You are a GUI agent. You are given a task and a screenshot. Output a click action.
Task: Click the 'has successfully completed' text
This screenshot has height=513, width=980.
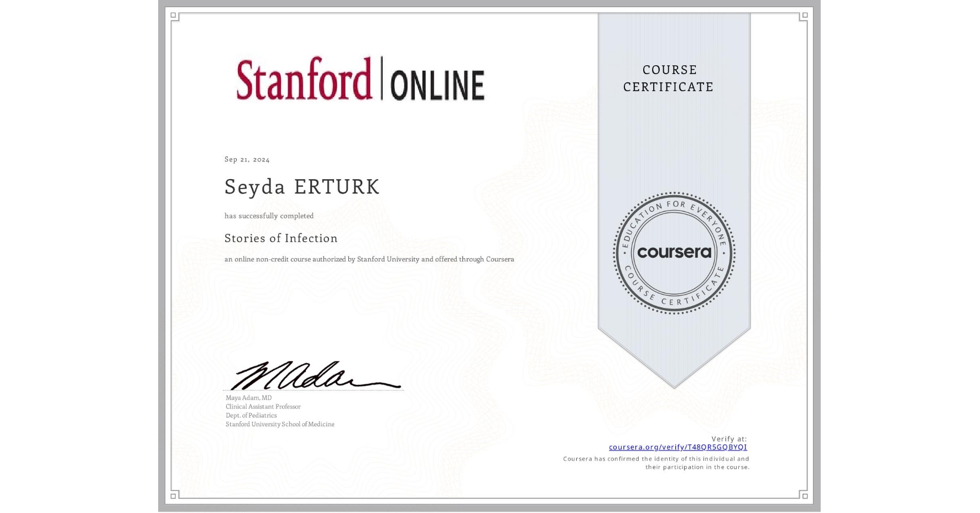pyautogui.click(x=269, y=216)
